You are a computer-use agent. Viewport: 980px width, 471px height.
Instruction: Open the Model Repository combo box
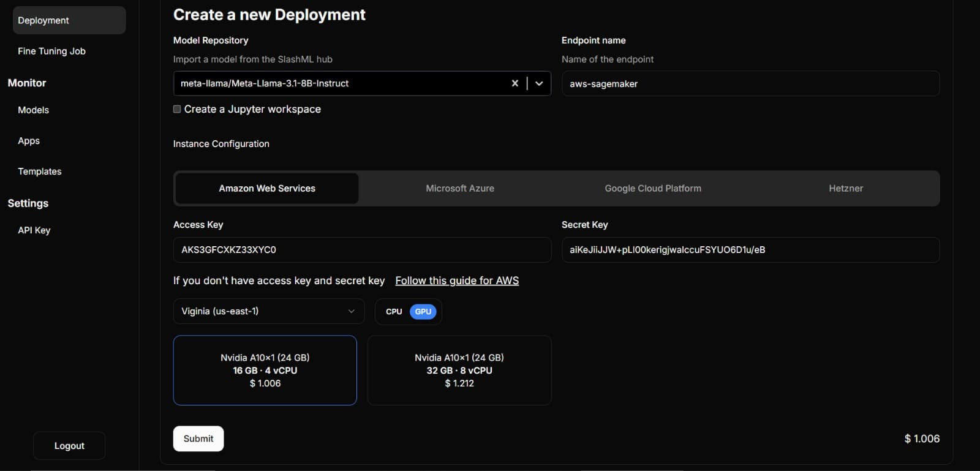362,83
